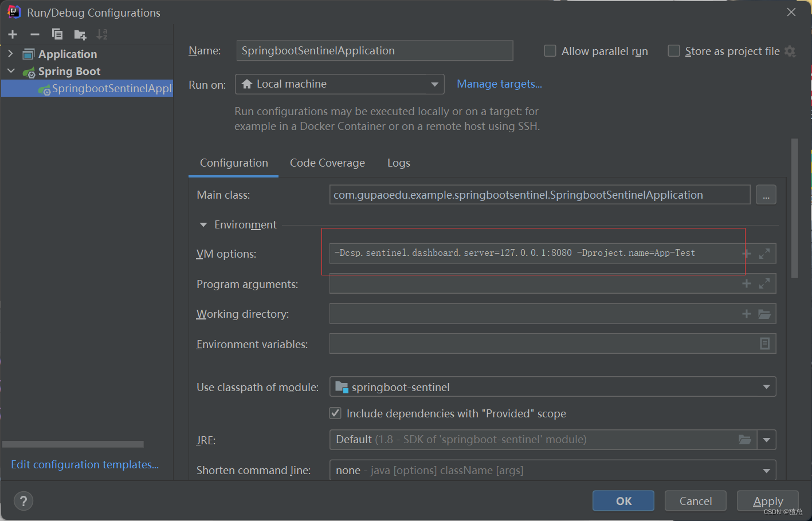This screenshot has width=812, height=521.
Task: Open Edit configuration templates link
Action: [x=85, y=464]
